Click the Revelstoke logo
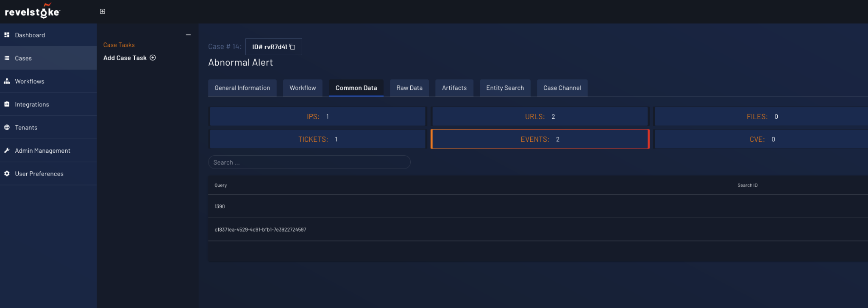868x308 pixels. (33, 11)
